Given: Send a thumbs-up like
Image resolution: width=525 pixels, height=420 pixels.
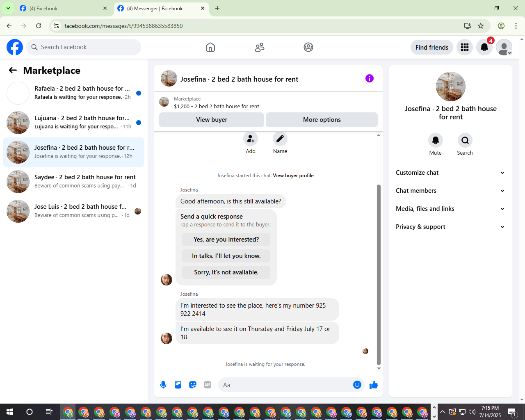Looking at the screenshot, I should click(x=374, y=385).
